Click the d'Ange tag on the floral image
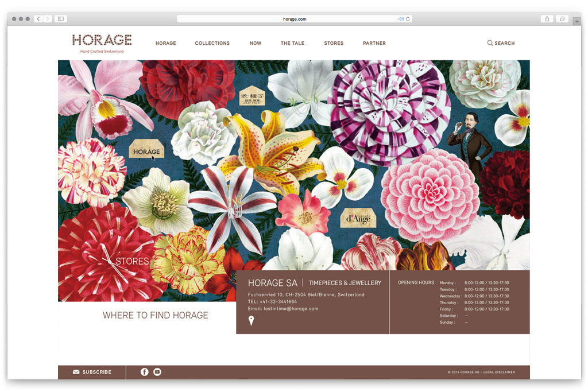588x392 pixels. [x=358, y=218]
